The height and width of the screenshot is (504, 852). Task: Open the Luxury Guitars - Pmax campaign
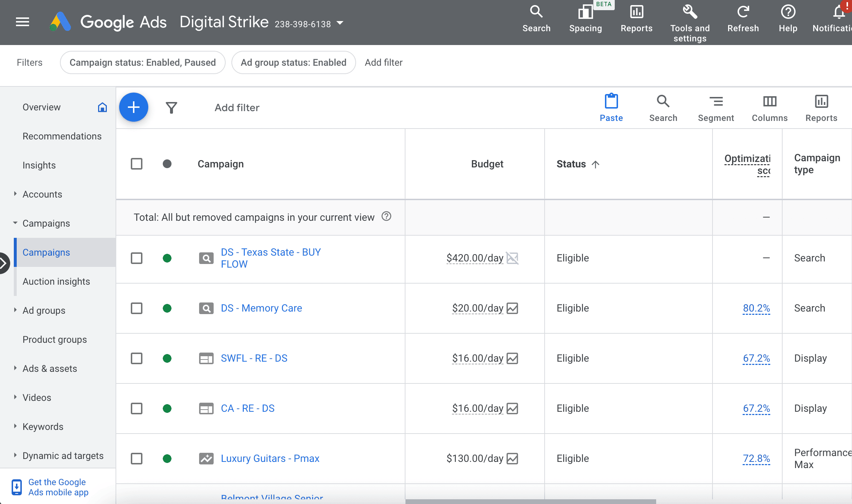[x=270, y=459]
